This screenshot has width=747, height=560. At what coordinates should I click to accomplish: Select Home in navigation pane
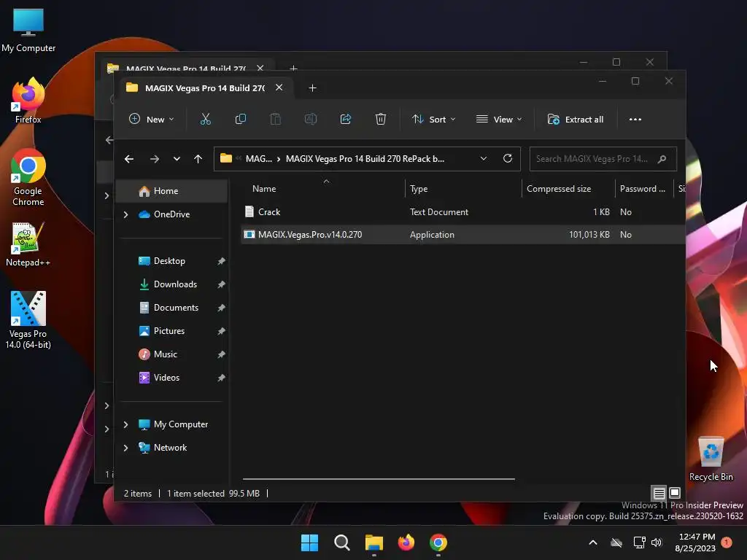coord(172,191)
